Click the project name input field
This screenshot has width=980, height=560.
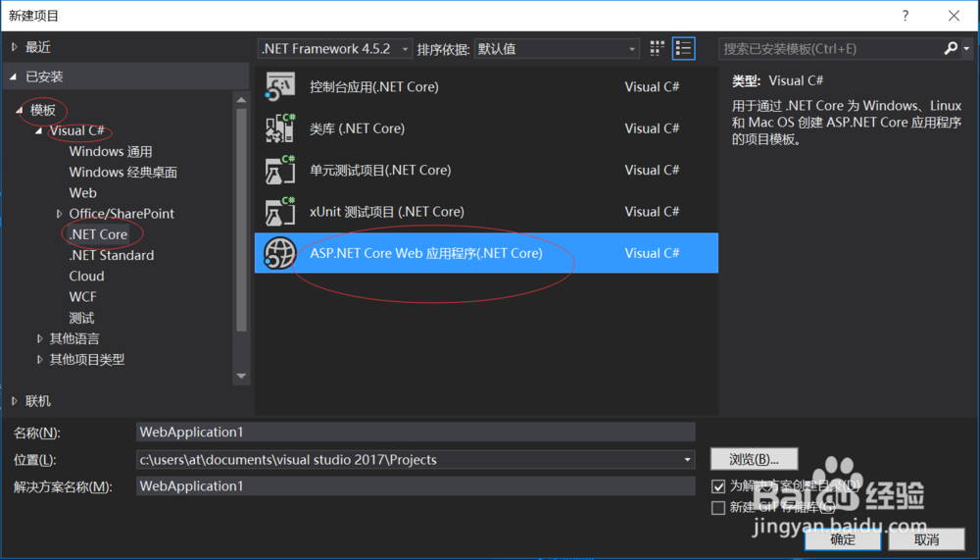tap(416, 432)
